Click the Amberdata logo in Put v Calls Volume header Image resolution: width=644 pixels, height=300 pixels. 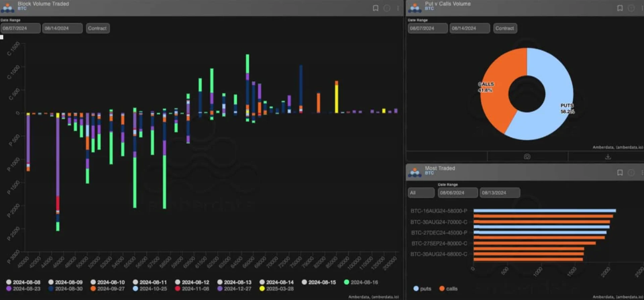coord(415,7)
